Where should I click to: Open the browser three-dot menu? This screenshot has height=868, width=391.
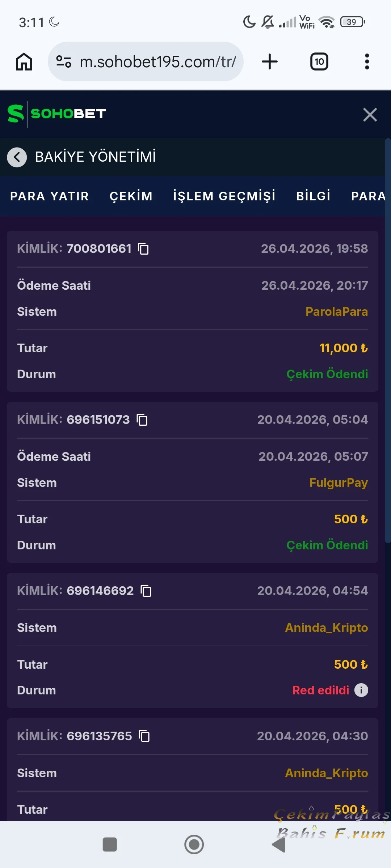367,62
